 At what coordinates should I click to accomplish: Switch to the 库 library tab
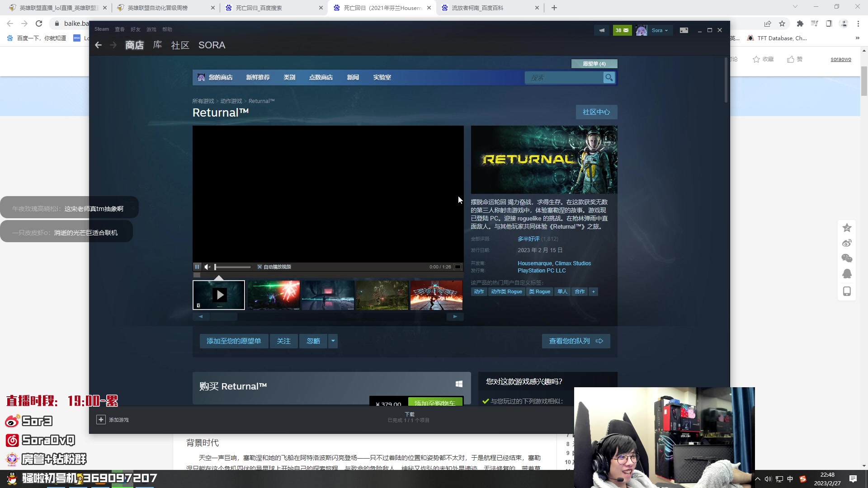[x=157, y=45]
